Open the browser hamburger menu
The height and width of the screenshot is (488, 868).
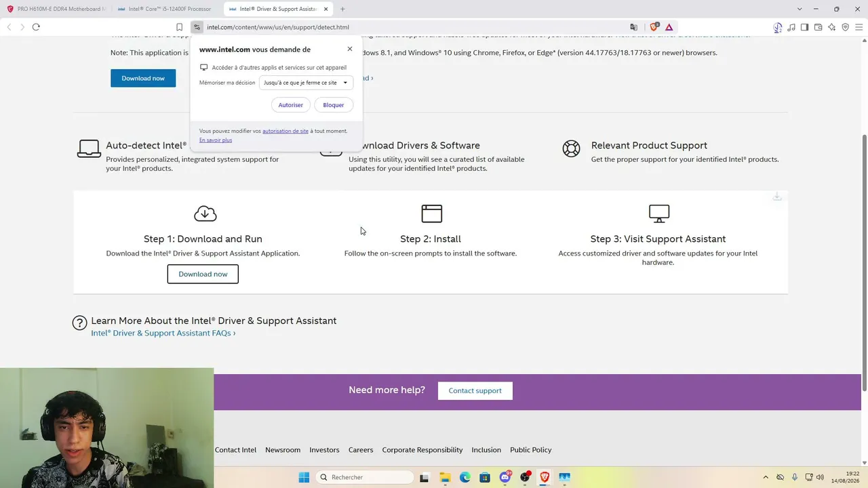(x=859, y=27)
